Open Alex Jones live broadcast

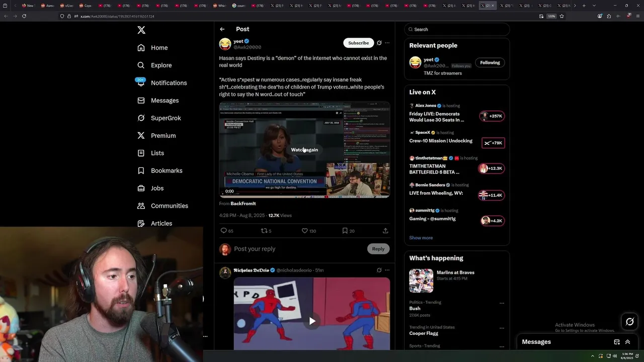pyautogui.click(x=457, y=113)
